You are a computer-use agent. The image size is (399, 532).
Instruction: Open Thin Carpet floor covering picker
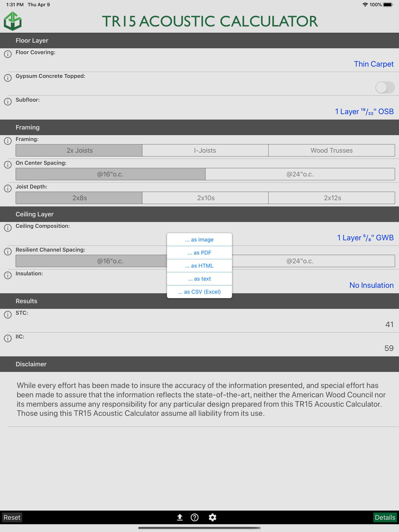click(x=373, y=64)
